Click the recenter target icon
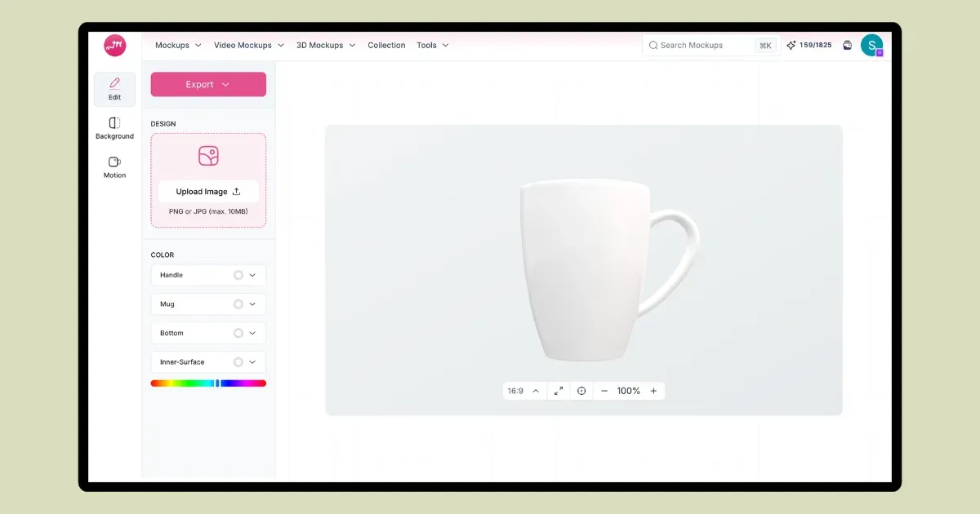The image size is (980, 514). (581, 391)
